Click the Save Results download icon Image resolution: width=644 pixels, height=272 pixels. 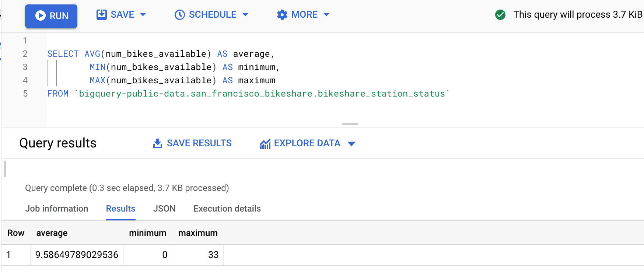pos(157,143)
